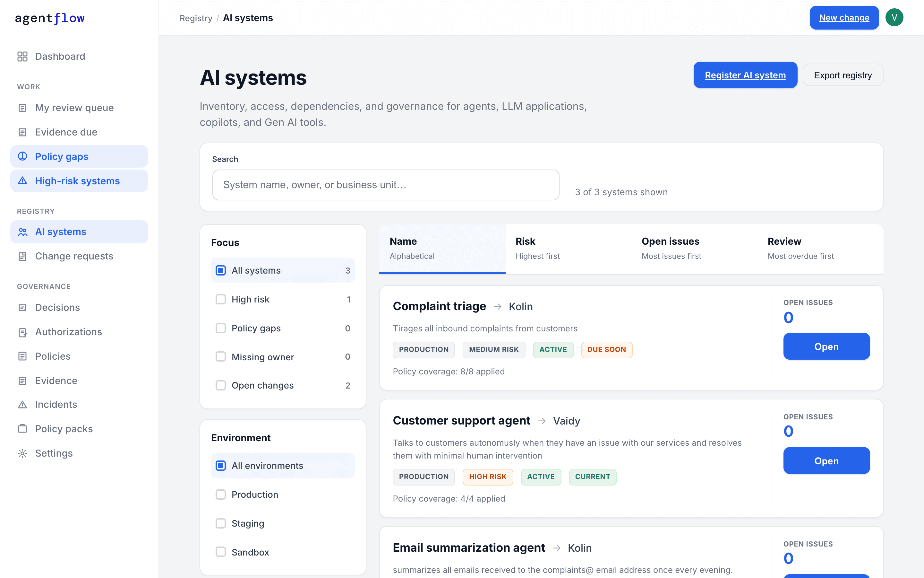Click the Settings gear icon
The height and width of the screenshot is (578, 924).
(22, 453)
